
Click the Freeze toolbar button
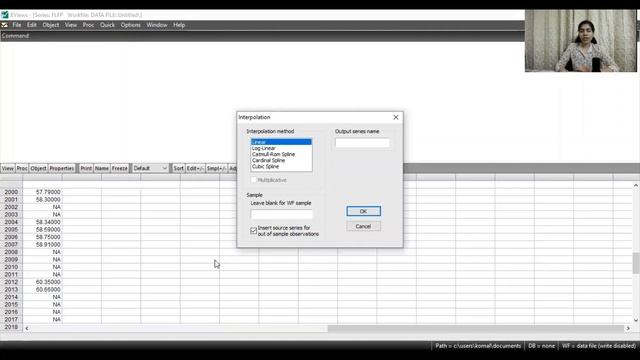120,168
